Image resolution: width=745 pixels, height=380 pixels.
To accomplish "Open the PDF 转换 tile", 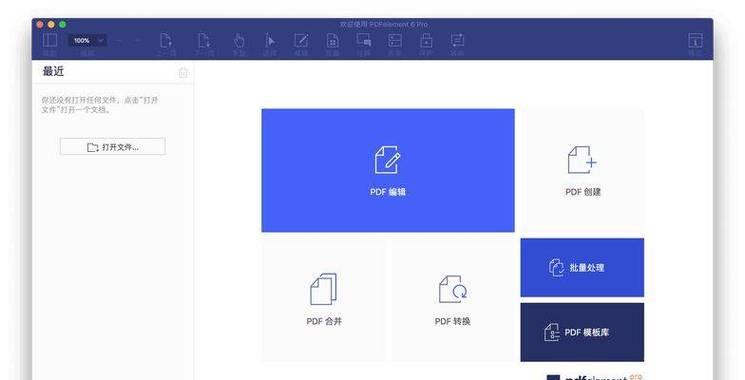I will (453, 300).
